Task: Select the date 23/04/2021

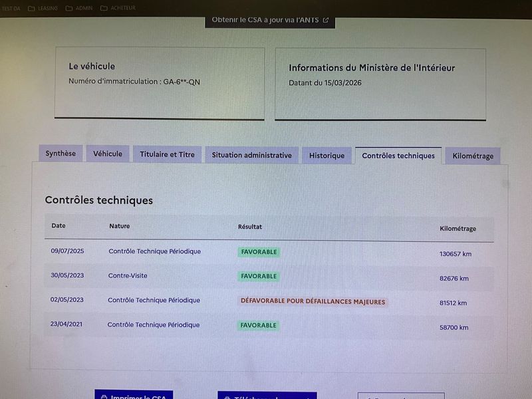Action: point(66,324)
